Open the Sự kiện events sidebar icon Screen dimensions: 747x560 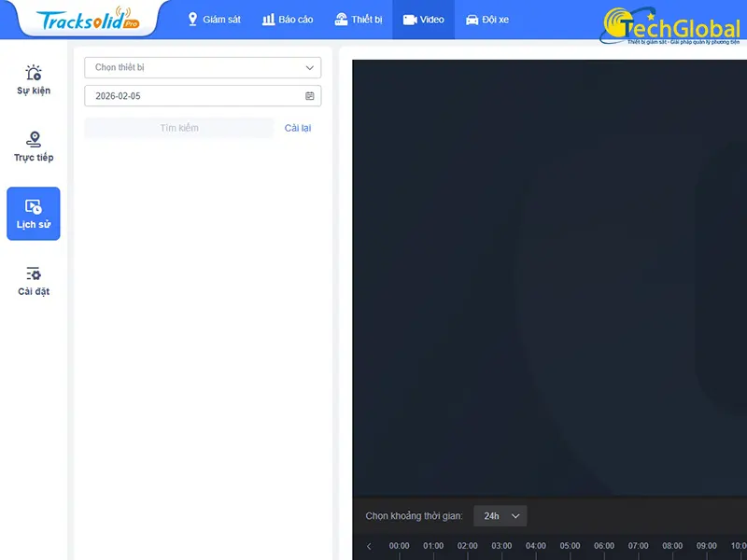34,80
